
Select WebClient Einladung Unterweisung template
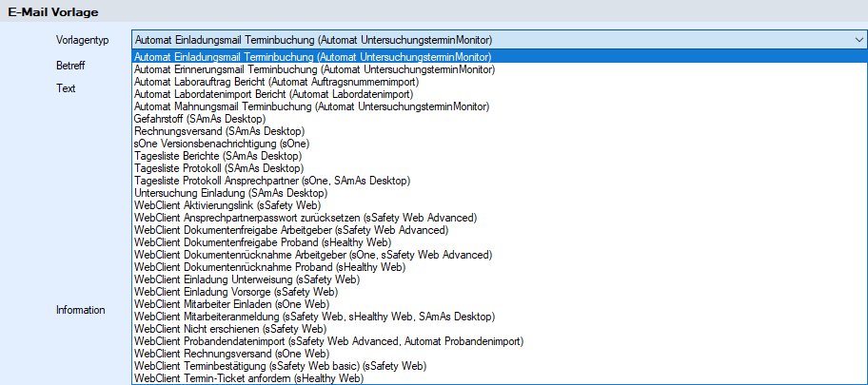tap(500, 279)
